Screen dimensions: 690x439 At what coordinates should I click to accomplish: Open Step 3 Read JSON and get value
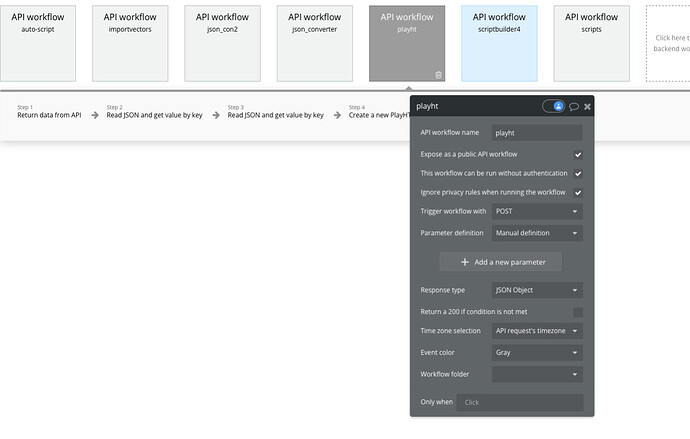coord(275,112)
